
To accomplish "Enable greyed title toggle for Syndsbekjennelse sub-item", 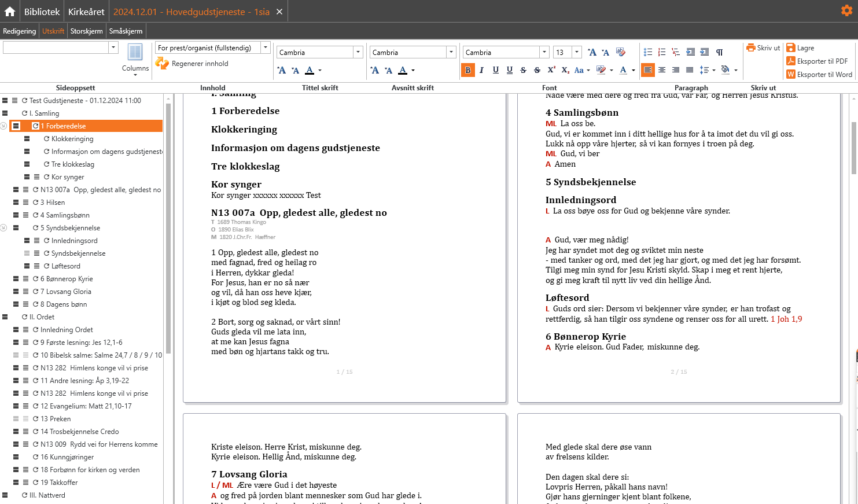I will click(27, 253).
